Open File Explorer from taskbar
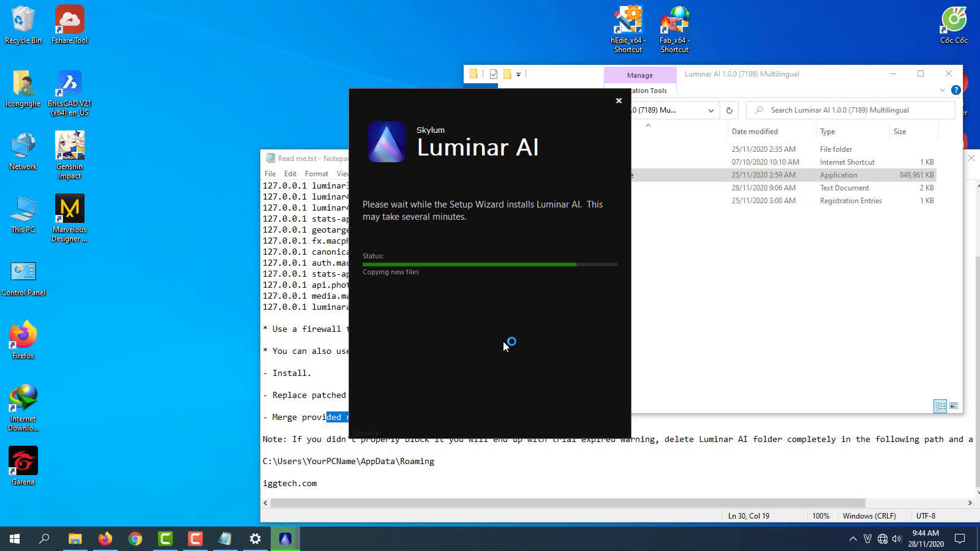This screenshot has height=551, width=980. coord(75,539)
